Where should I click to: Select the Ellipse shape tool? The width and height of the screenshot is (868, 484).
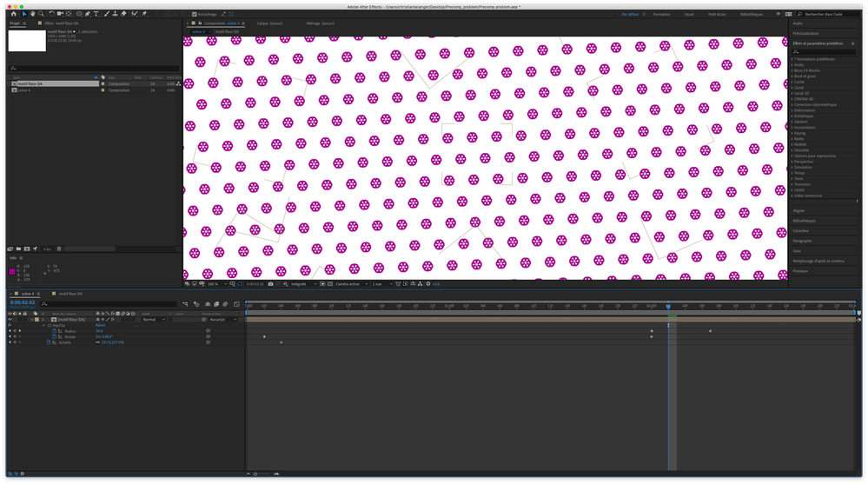(79, 14)
